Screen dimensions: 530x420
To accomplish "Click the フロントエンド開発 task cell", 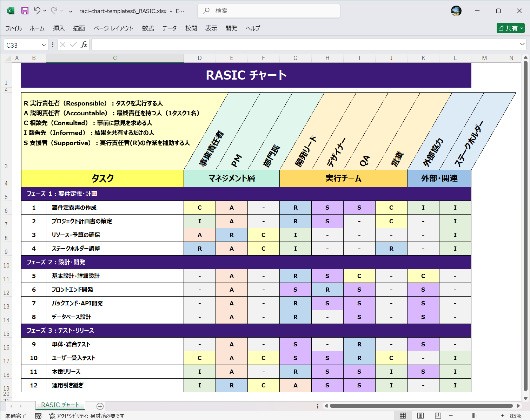I will [x=115, y=290].
